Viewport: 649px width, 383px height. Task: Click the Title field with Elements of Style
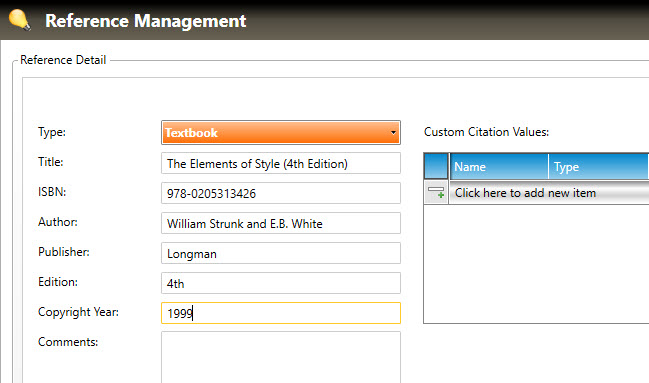(281, 163)
